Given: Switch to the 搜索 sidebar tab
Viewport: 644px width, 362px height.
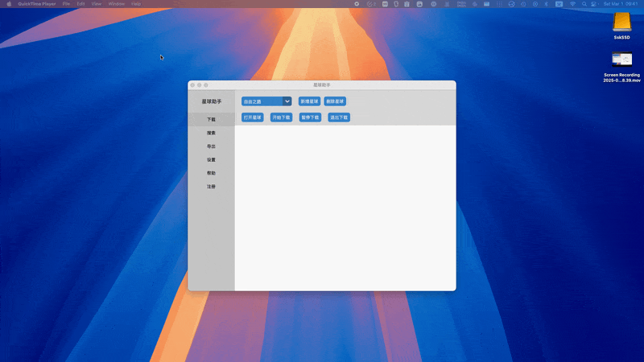Looking at the screenshot, I should click(211, 133).
